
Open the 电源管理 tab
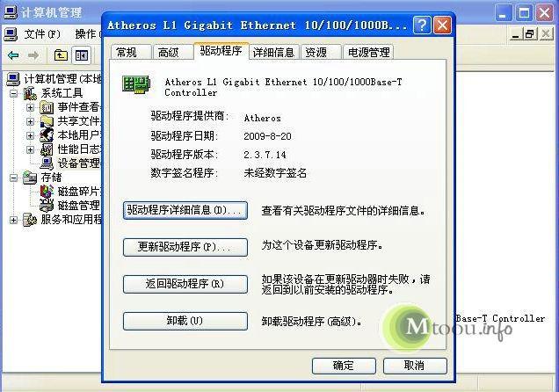click(x=368, y=53)
